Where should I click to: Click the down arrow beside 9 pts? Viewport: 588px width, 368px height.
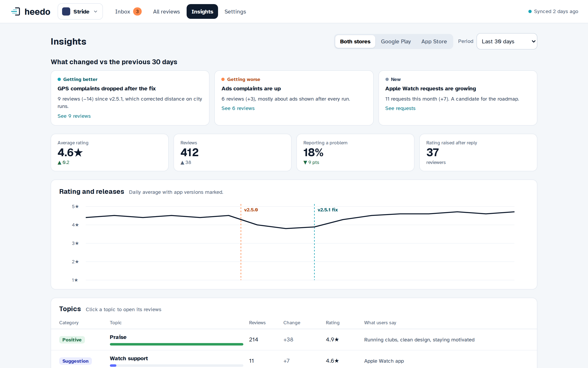point(305,163)
